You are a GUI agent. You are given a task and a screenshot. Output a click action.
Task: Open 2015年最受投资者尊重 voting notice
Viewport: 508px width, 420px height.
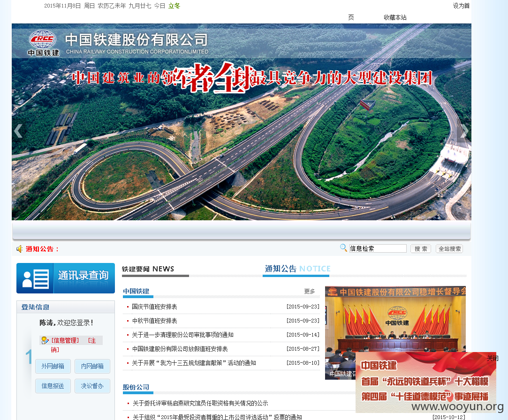(217, 417)
